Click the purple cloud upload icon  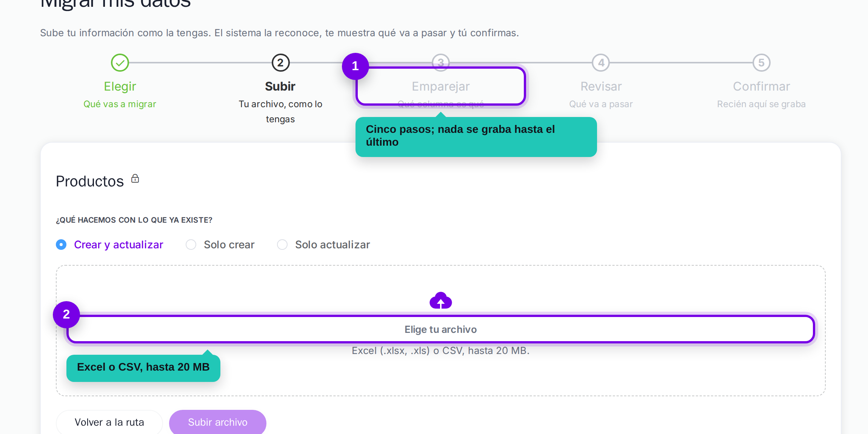pyautogui.click(x=441, y=300)
